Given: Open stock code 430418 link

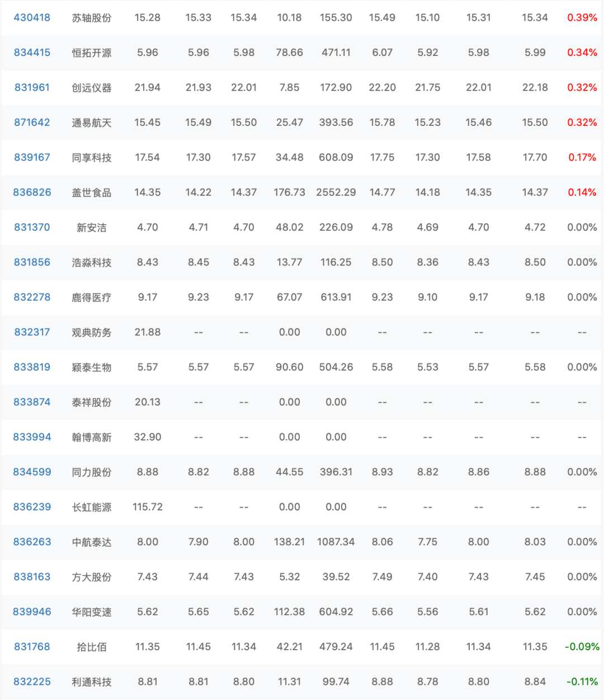Looking at the screenshot, I should coord(32,17).
